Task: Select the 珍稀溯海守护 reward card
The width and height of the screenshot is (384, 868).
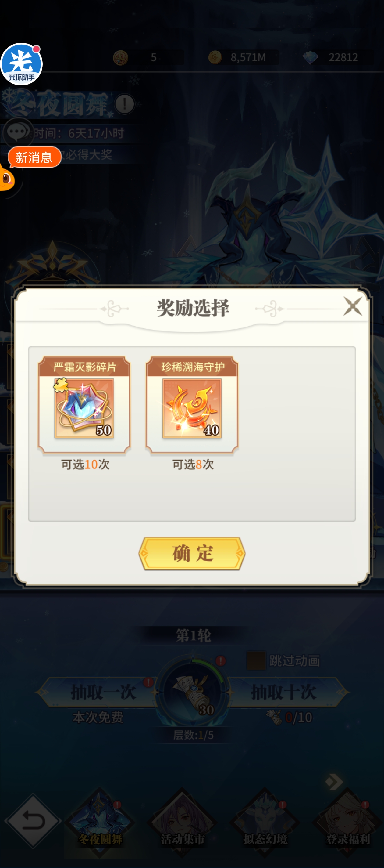Action: click(x=192, y=405)
